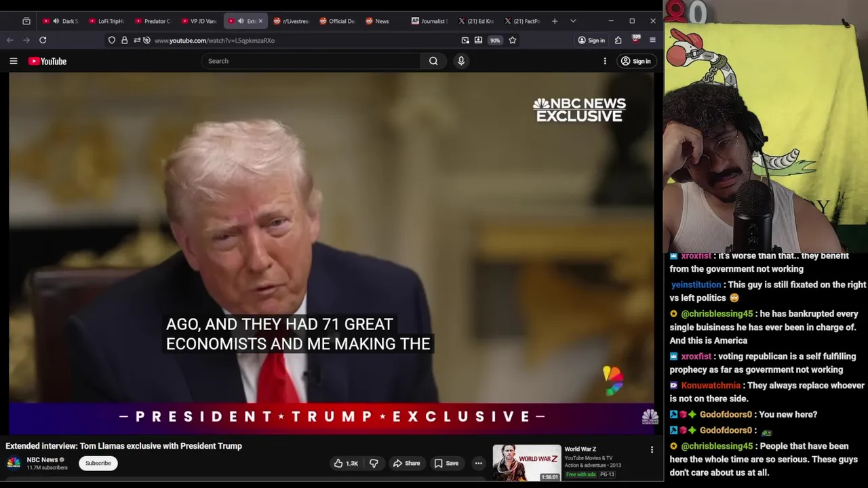This screenshot has width=868, height=488.
Task: Reload the page in the browser toolbar
Action: point(43,40)
